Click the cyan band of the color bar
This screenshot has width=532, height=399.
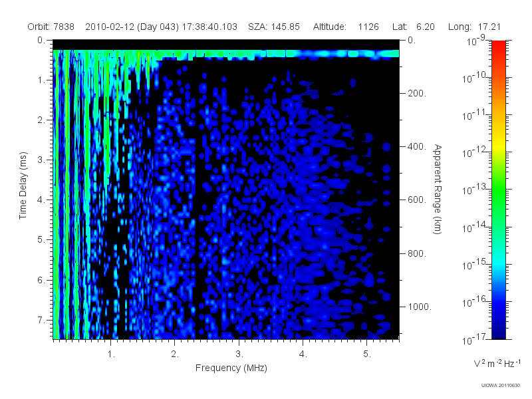coord(498,263)
